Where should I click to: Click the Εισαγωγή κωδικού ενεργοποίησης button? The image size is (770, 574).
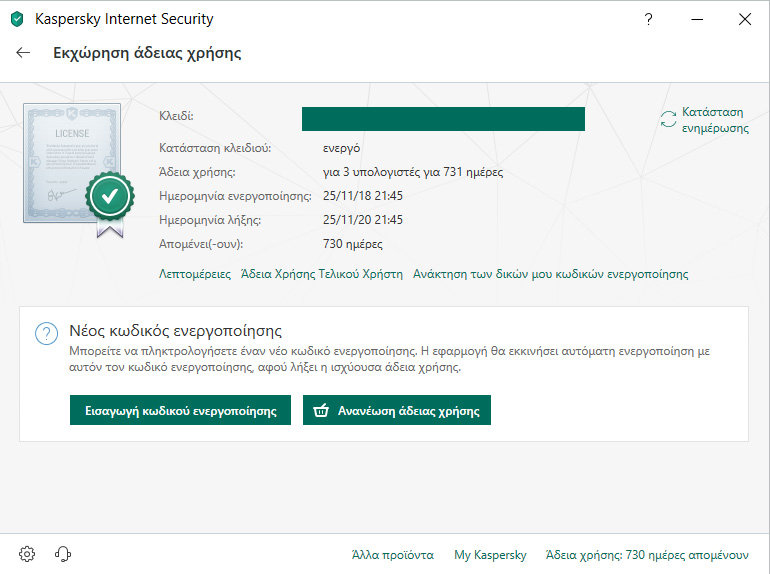[x=180, y=410]
